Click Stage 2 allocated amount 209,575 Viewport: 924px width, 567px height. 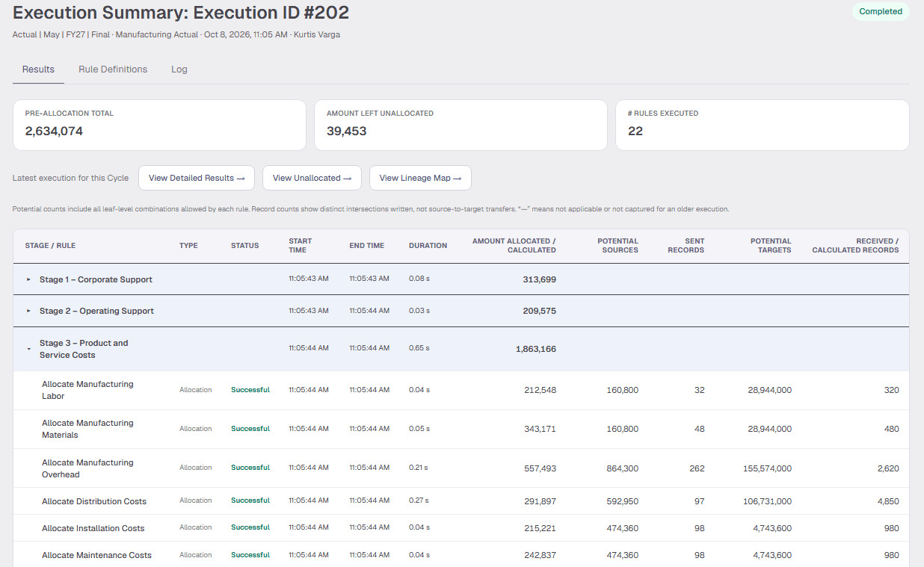click(x=539, y=311)
